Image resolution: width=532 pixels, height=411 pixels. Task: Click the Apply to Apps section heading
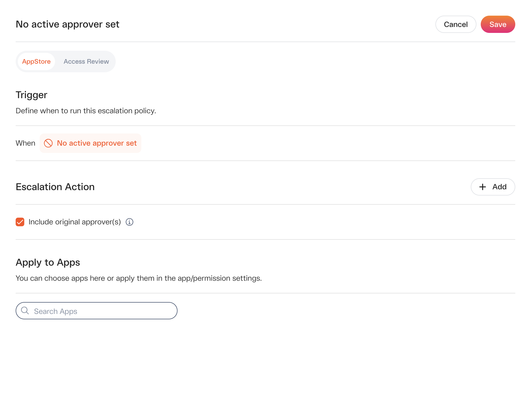click(x=48, y=262)
